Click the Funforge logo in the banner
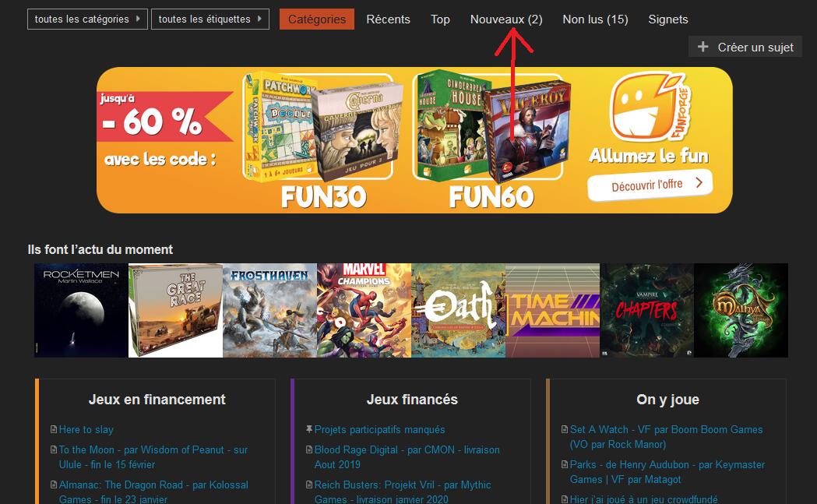 coord(650,107)
